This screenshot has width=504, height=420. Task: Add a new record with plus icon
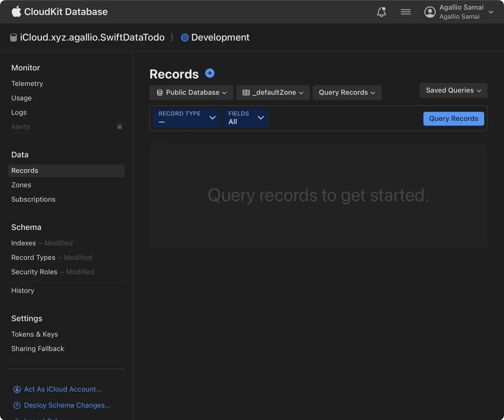[x=210, y=73]
